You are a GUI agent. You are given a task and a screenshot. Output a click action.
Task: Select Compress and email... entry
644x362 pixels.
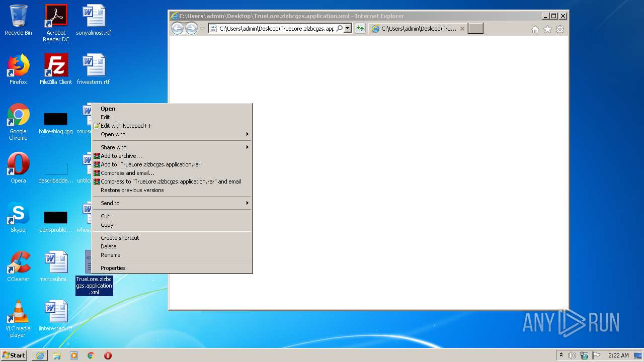pyautogui.click(x=172, y=173)
